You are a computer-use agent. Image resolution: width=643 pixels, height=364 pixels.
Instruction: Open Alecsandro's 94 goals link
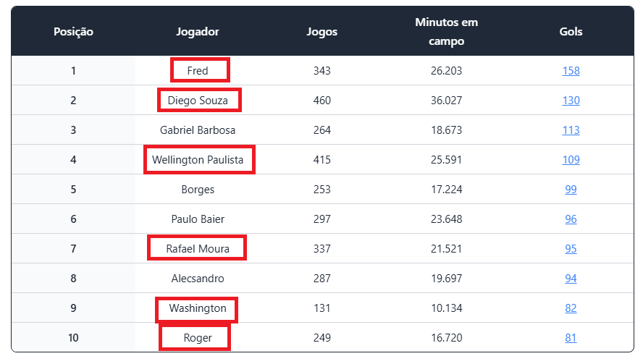[571, 279]
